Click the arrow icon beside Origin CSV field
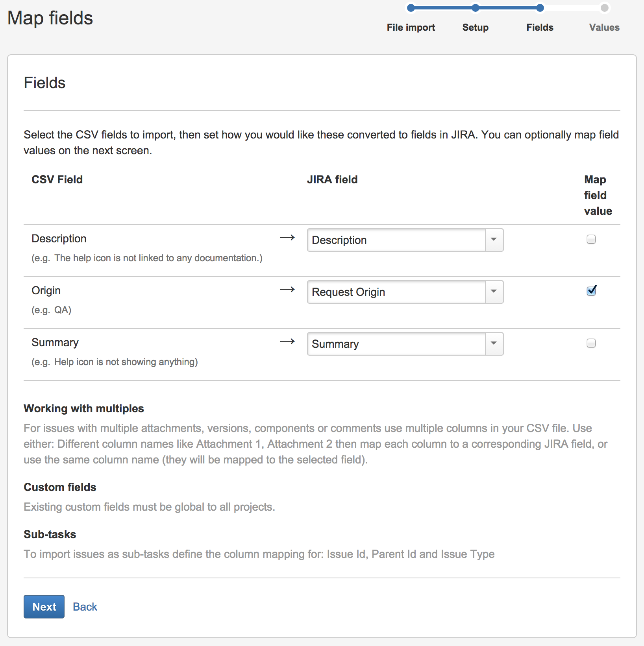The width and height of the screenshot is (644, 646). pos(287,290)
